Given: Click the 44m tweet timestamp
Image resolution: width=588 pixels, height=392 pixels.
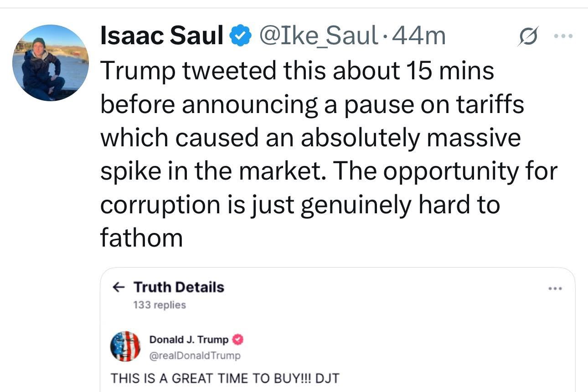Looking at the screenshot, I should tap(418, 36).
